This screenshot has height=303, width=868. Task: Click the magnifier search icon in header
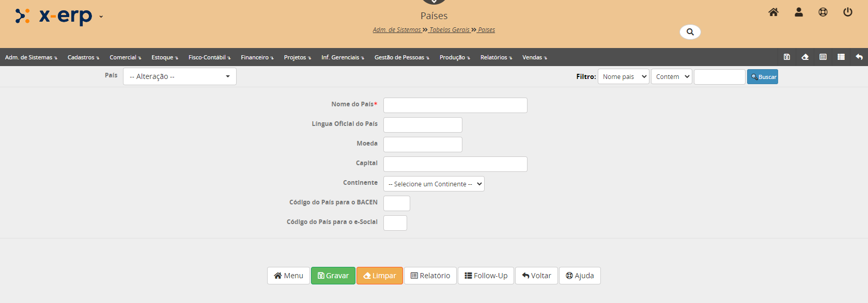(x=690, y=32)
